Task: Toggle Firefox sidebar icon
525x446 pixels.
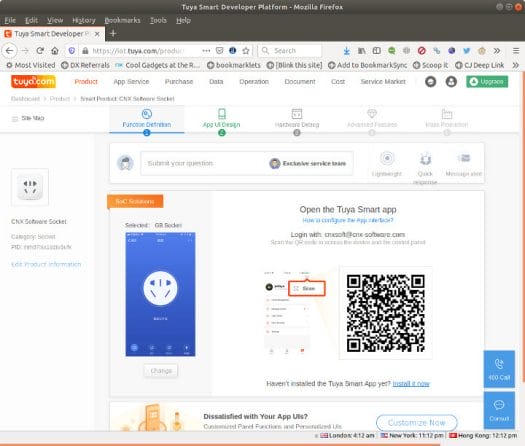Action: coord(377,51)
